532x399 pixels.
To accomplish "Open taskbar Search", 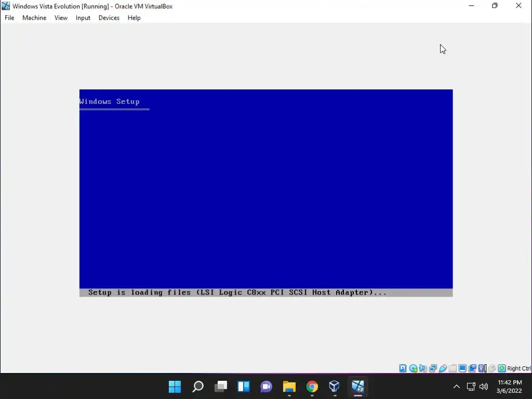I will [x=198, y=387].
